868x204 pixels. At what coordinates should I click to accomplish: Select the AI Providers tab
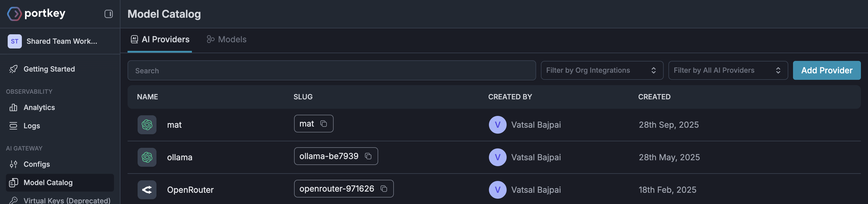point(160,39)
